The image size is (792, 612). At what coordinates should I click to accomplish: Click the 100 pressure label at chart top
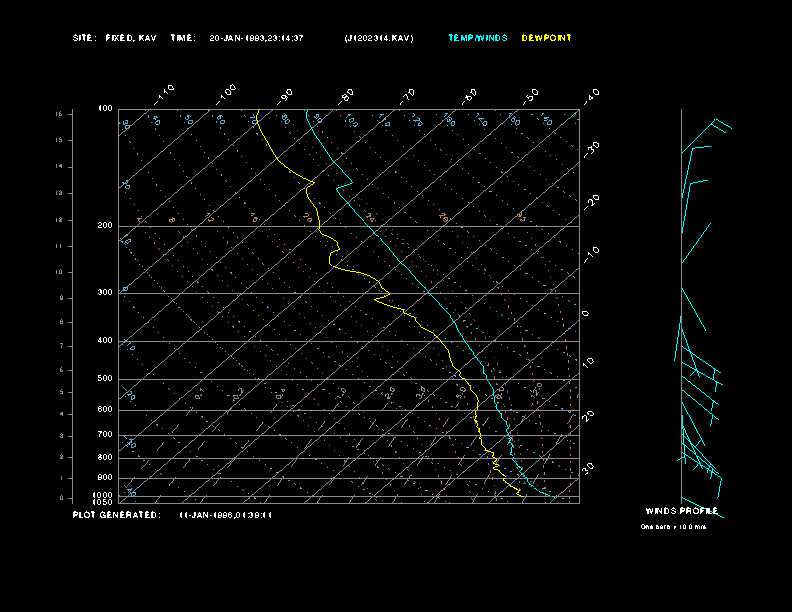(x=105, y=108)
